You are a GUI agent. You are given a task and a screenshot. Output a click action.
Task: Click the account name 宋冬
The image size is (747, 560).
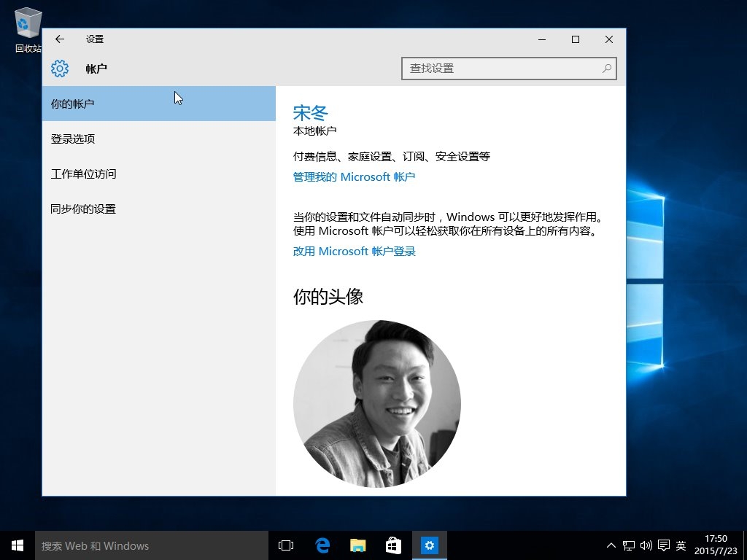311,113
